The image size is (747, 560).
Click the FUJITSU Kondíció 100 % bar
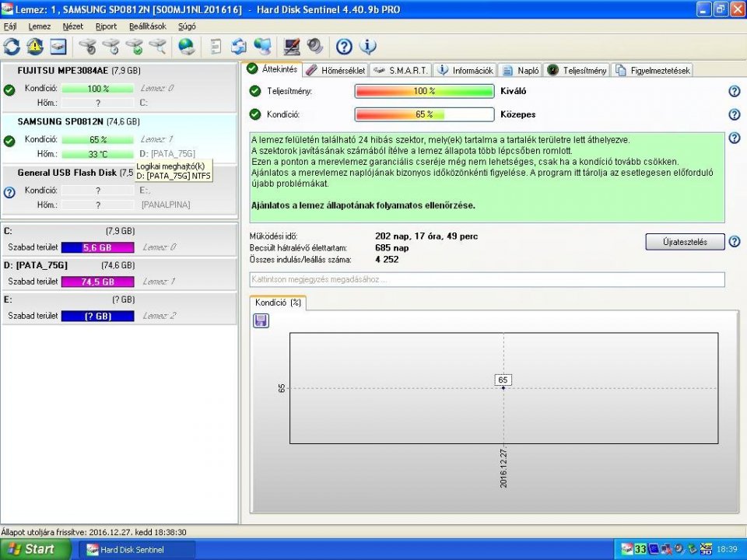(98, 89)
